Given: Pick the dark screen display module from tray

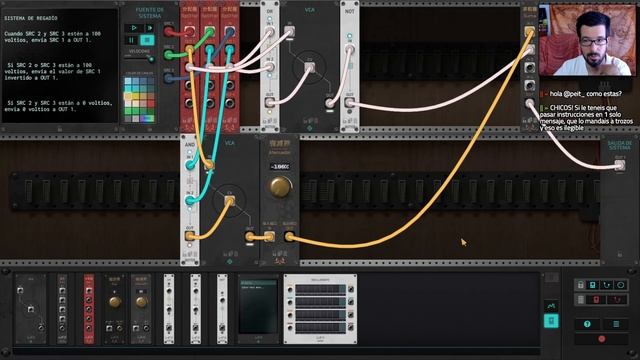Looking at the screenshot, I should point(258,309).
